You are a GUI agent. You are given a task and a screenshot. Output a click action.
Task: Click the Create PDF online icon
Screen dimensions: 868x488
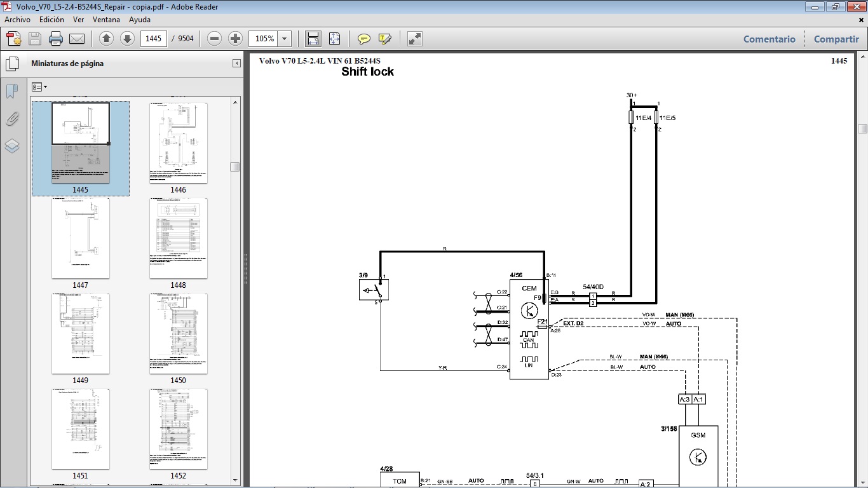click(14, 39)
